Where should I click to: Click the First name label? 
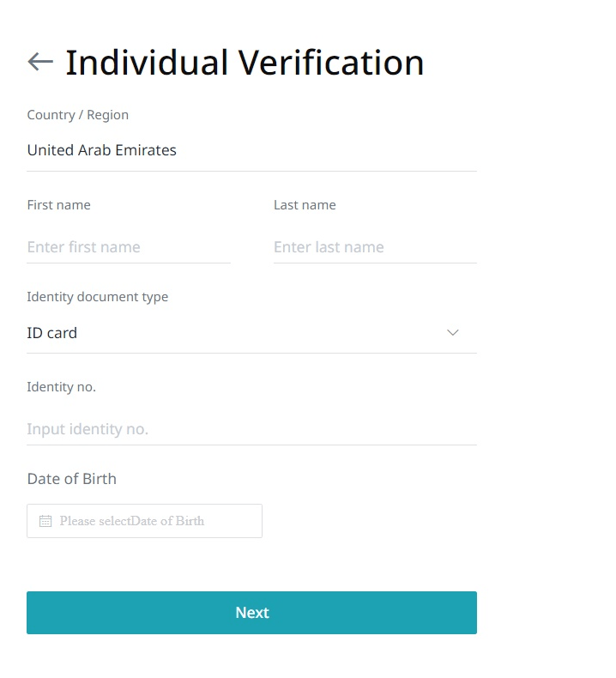[59, 205]
